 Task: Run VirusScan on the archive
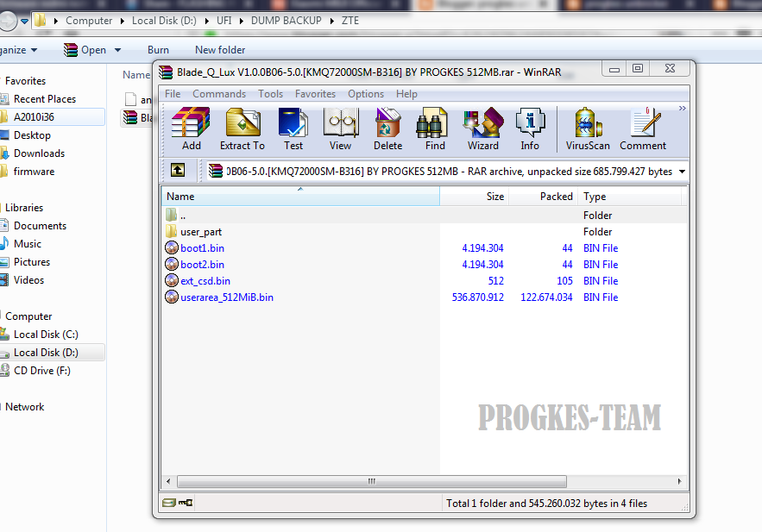point(588,128)
